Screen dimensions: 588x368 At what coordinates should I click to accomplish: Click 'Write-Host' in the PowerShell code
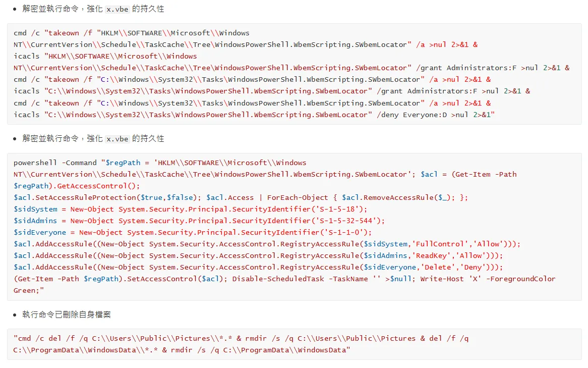442,279
